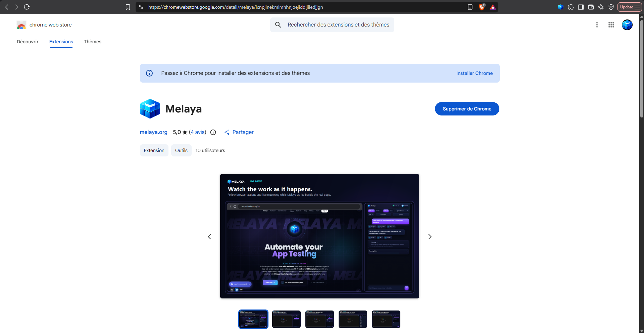Reload the current page
Viewport: 644px width, 333px height.
[27, 7]
